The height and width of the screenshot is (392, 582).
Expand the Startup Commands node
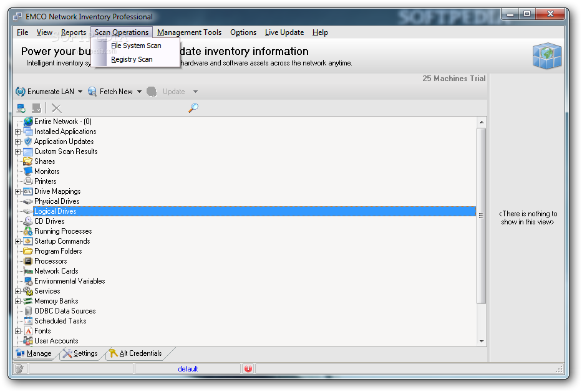point(18,241)
